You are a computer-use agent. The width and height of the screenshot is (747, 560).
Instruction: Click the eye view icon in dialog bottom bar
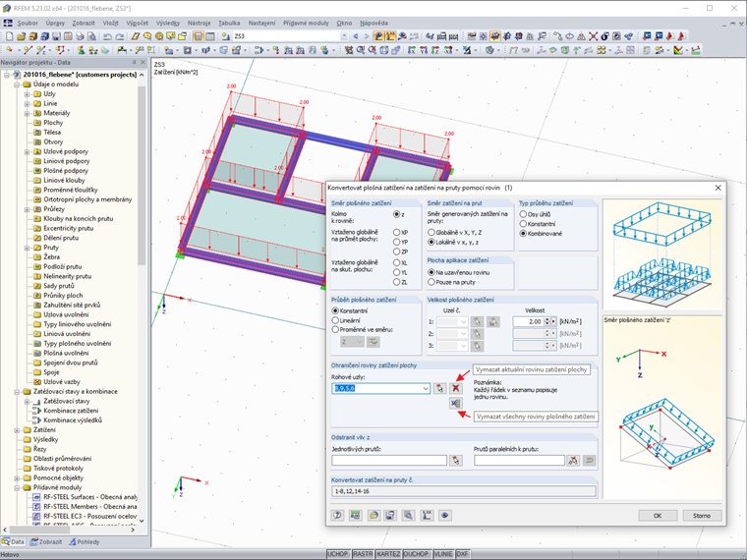tap(444, 515)
